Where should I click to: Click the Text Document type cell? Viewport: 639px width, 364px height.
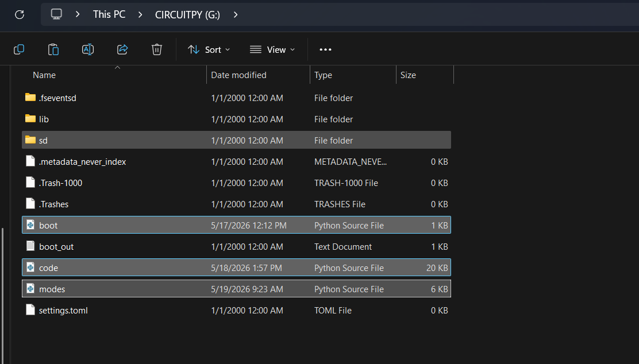(342, 246)
